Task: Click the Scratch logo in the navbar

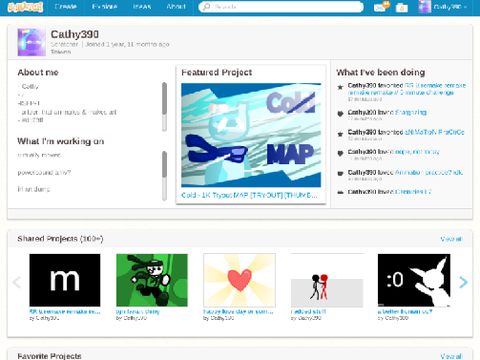Action: (x=25, y=7)
